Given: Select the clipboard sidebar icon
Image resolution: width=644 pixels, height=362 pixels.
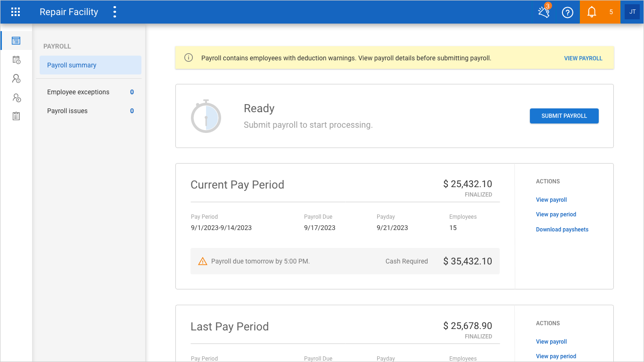Looking at the screenshot, I should pyautogui.click(x=16, y=116).
